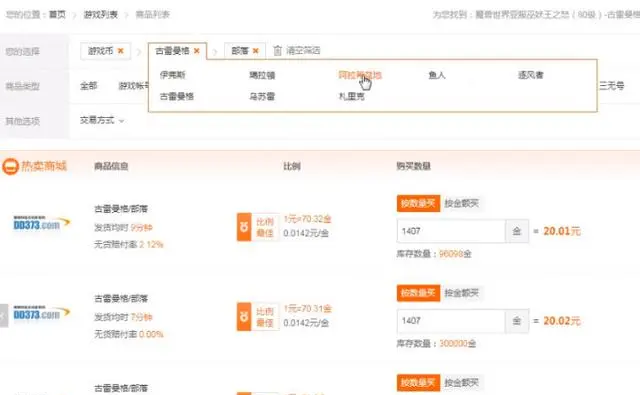640x395 pixels.
Task: Remove the 古雷曼格 filter chip with its X
Action: (x=197, y=51)
